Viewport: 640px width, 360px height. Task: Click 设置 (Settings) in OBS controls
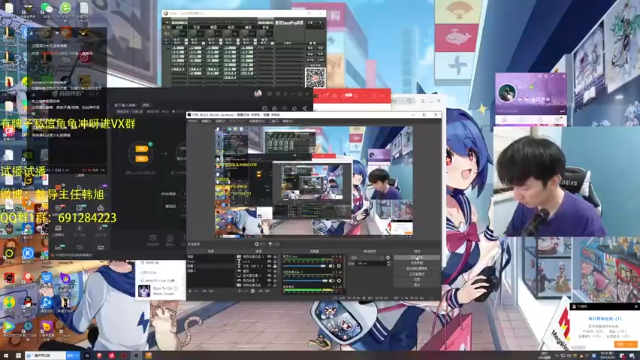click(x=417, y=279)
